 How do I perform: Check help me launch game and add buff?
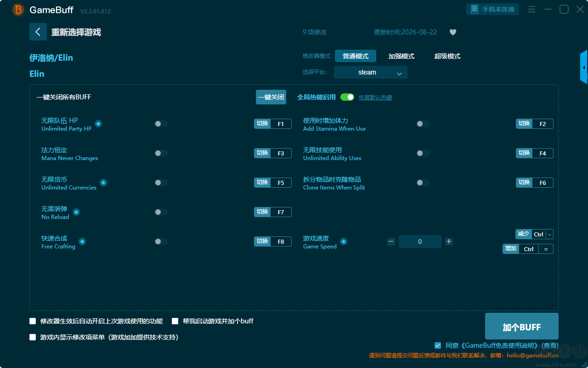click(x=175, y=321)
